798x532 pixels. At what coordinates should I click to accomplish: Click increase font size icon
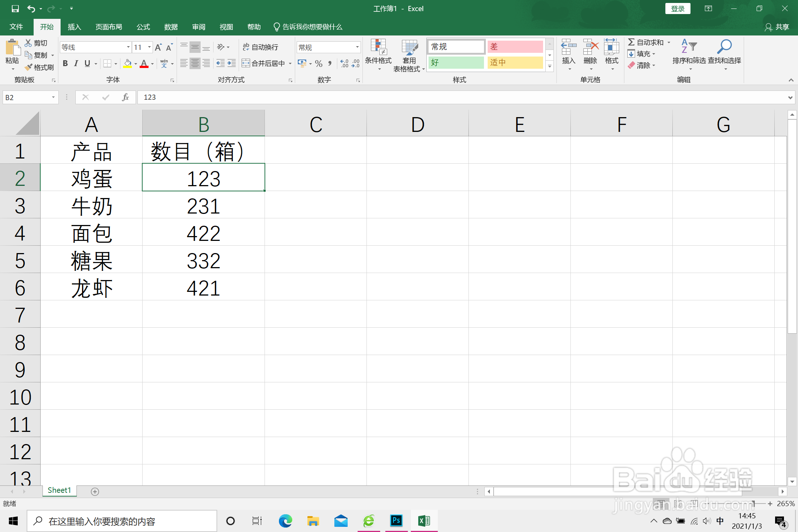158,47
